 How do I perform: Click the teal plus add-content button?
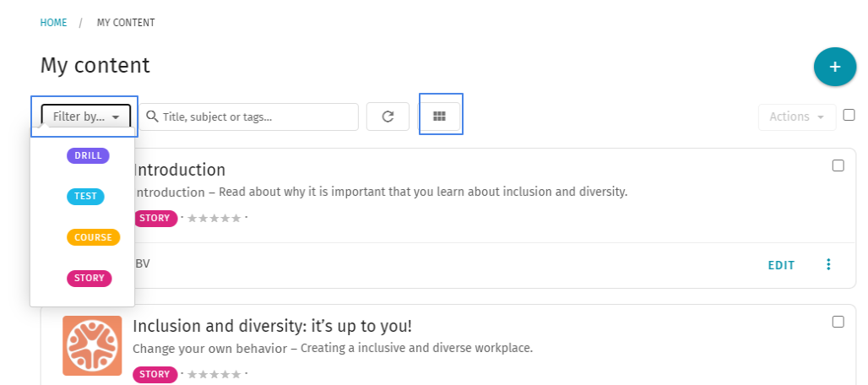pyautogui.click(x=835, y=67)
